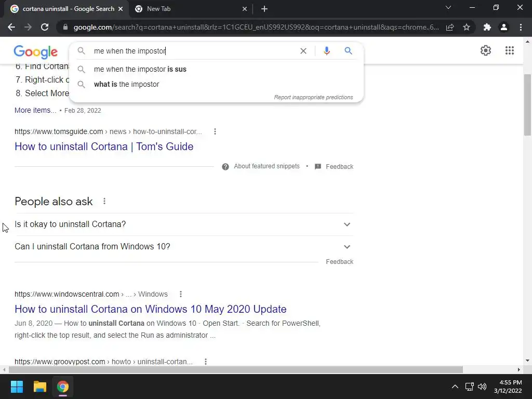The height and width of the screenshot is (399, 532).
Task: Click scrollbar up arrow
Action: [527, 42]
